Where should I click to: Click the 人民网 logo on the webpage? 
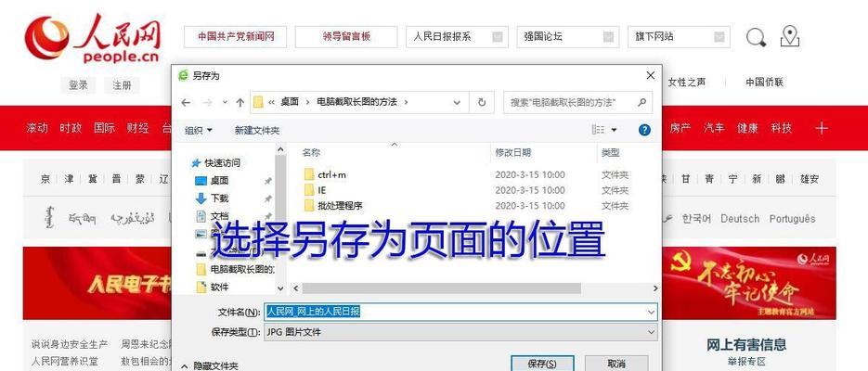coord(93,38)
